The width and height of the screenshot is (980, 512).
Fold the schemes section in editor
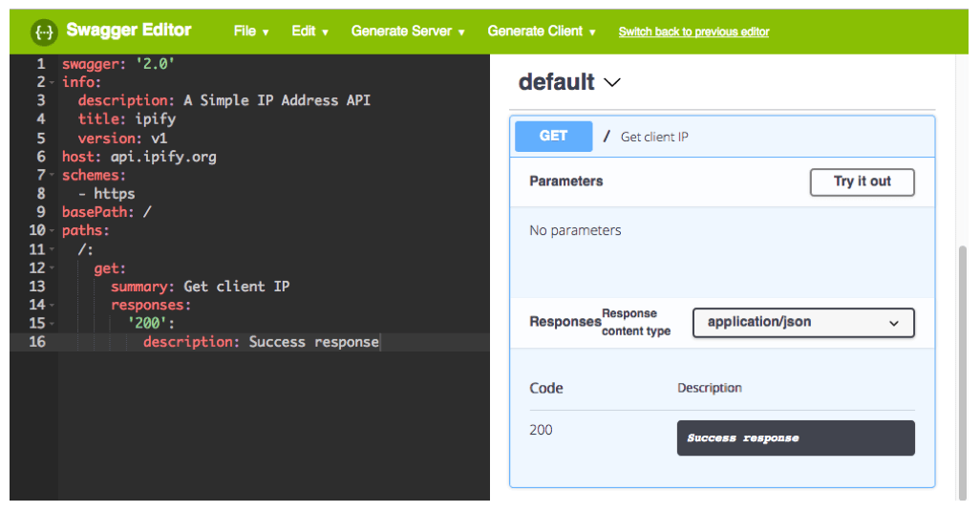coord(52,176)
